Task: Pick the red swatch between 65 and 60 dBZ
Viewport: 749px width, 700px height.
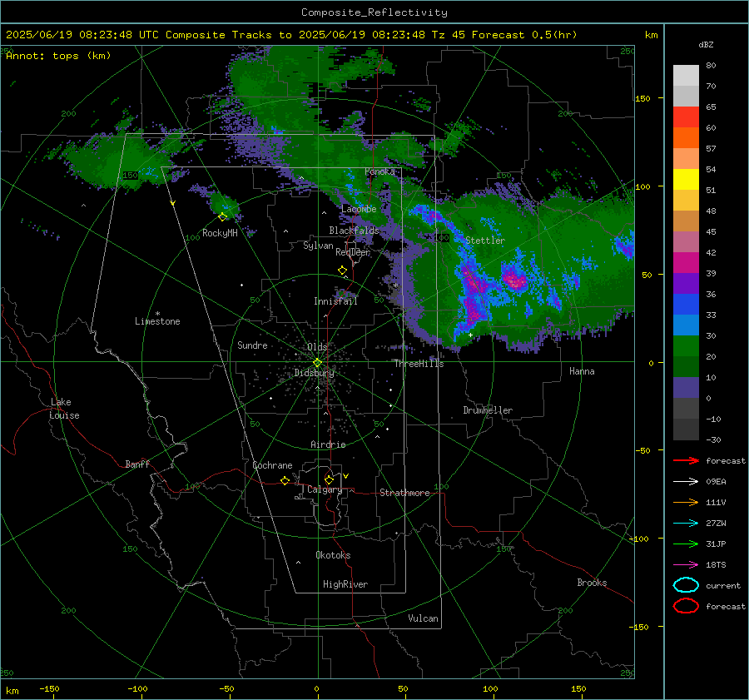Action: point(686,117)
